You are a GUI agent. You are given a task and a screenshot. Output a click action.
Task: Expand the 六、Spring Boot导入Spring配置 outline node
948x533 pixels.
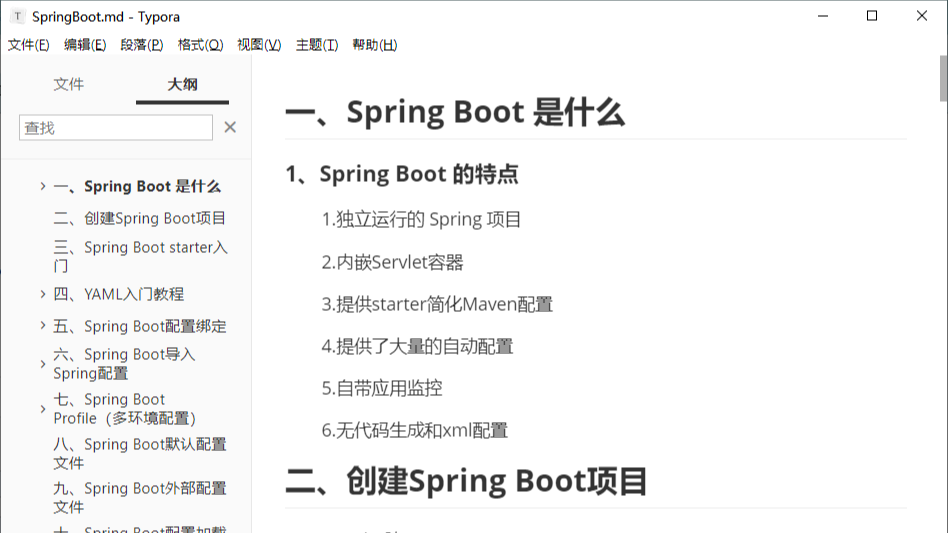click(x=43, y=364)
